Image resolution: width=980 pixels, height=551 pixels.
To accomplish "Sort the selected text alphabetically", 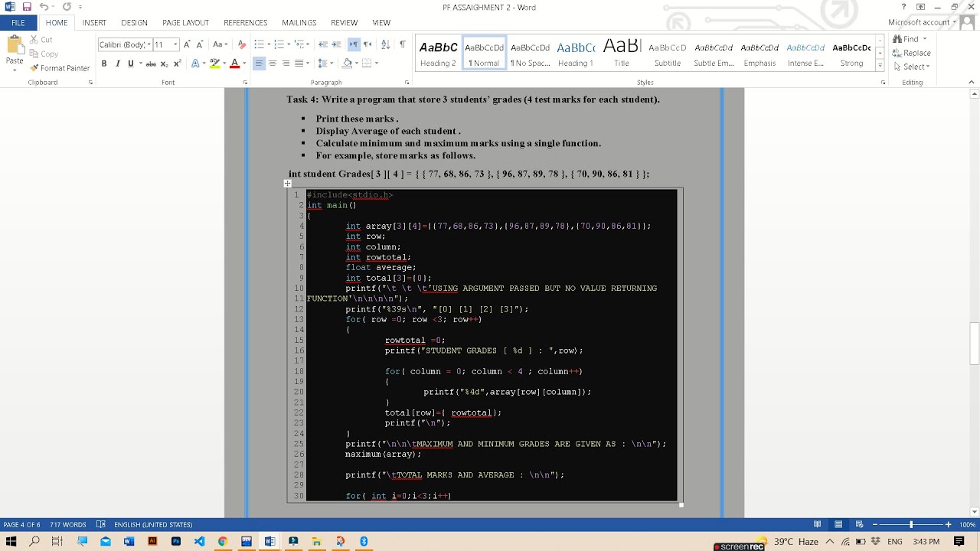I will (x=385, y=44).
